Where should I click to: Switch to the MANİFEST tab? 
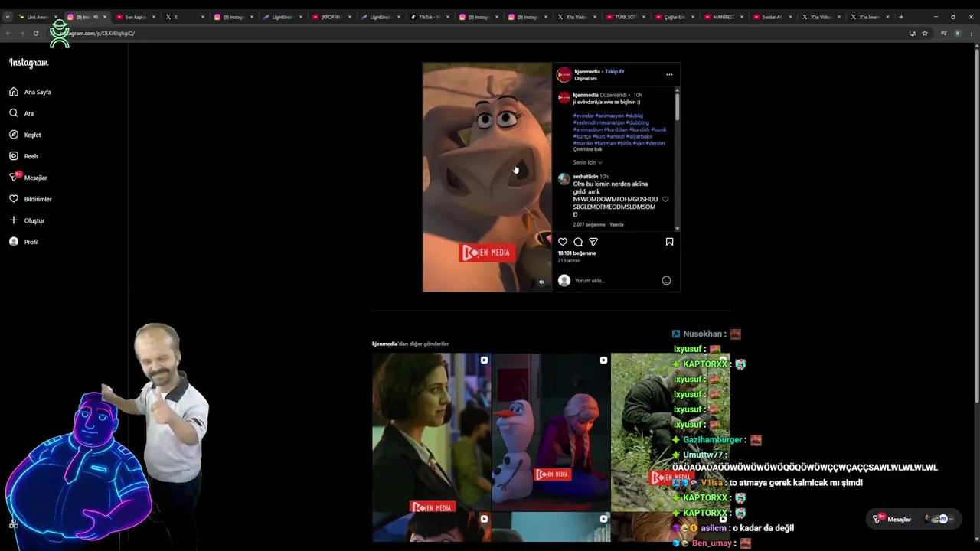coord(723,17)
